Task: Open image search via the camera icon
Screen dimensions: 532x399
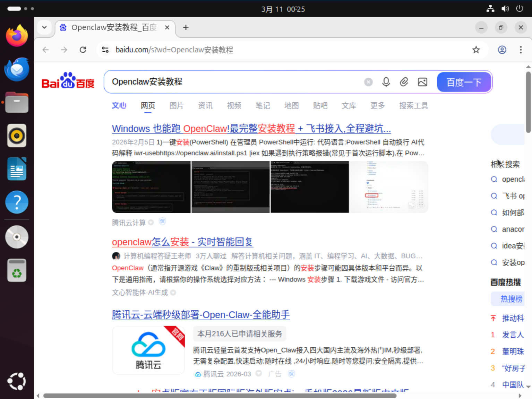Action: click(422, 82)
